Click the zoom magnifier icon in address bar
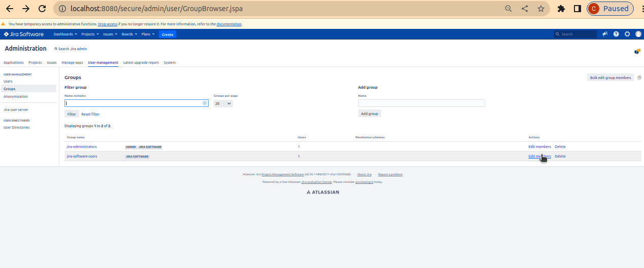The height and width of the screenshot is (268, 644). tap(509, 9)
